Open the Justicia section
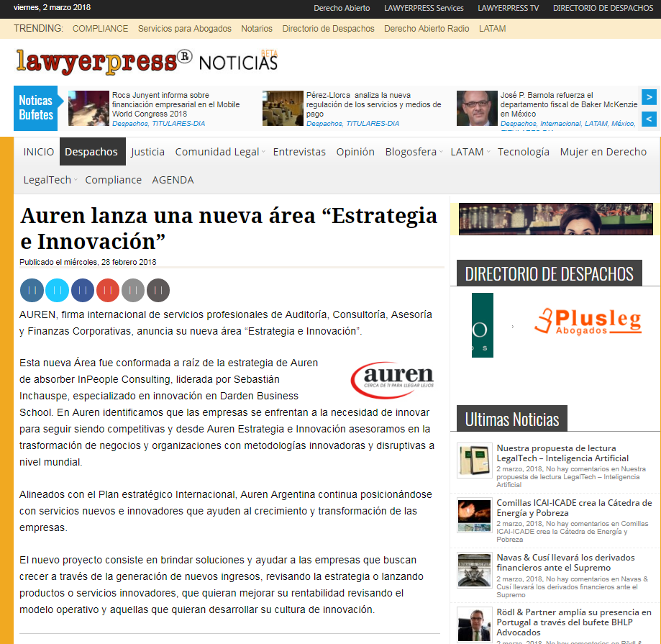 point(147,152)
